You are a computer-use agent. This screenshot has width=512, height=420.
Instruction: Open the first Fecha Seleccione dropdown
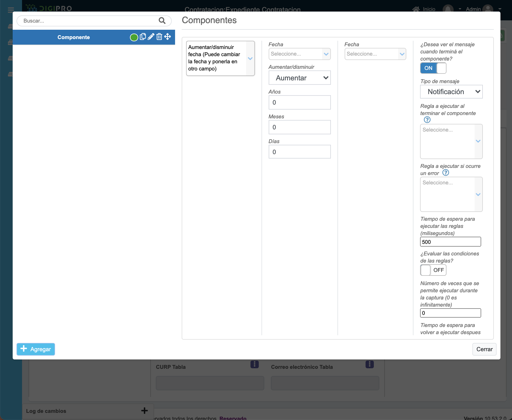299,54
